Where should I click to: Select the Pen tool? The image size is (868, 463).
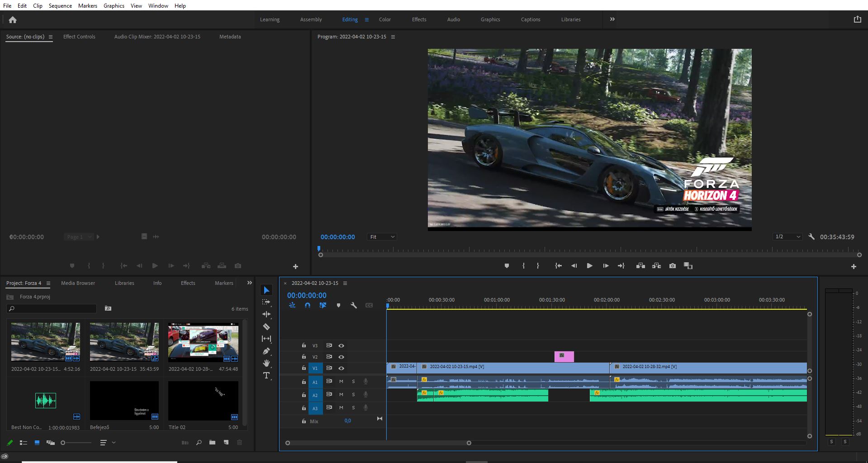pyautogui.click(x=266, y=351)
